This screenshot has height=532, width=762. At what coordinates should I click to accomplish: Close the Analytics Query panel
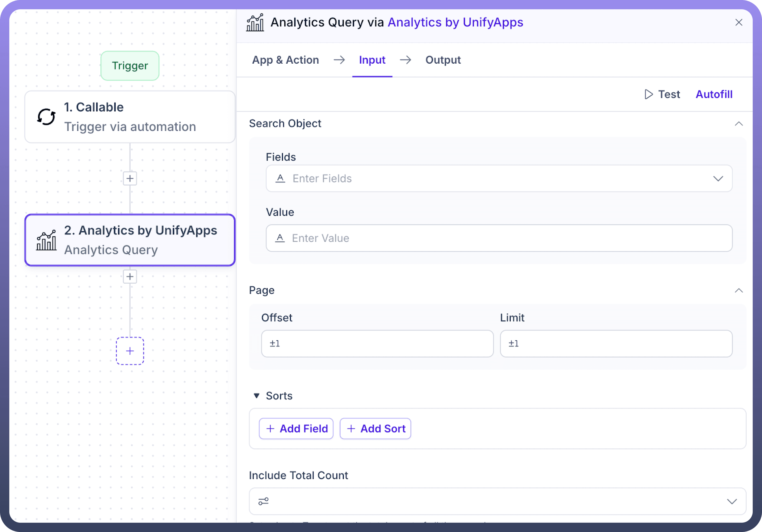[739, 23]
